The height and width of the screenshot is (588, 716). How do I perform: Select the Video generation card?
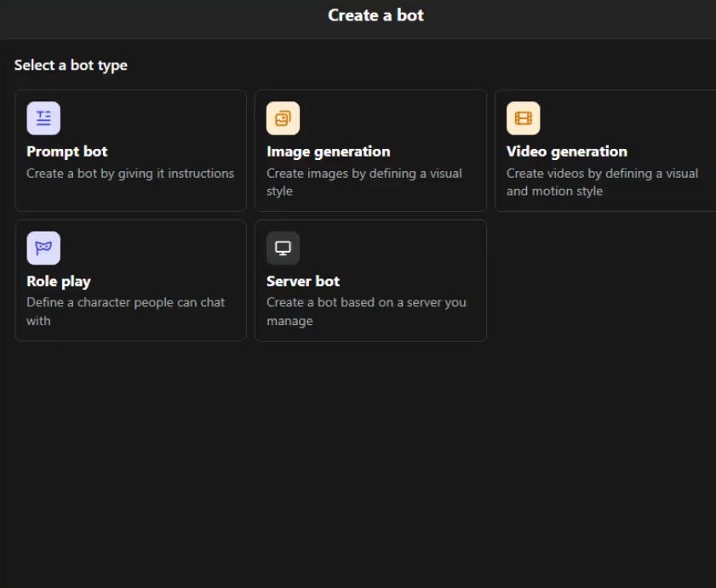604,150
